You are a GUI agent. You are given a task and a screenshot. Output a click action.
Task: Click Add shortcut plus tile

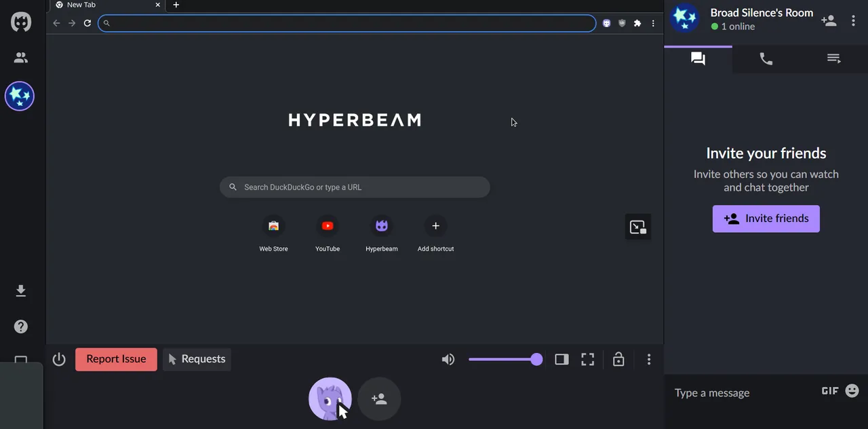(x=435, y=233)
